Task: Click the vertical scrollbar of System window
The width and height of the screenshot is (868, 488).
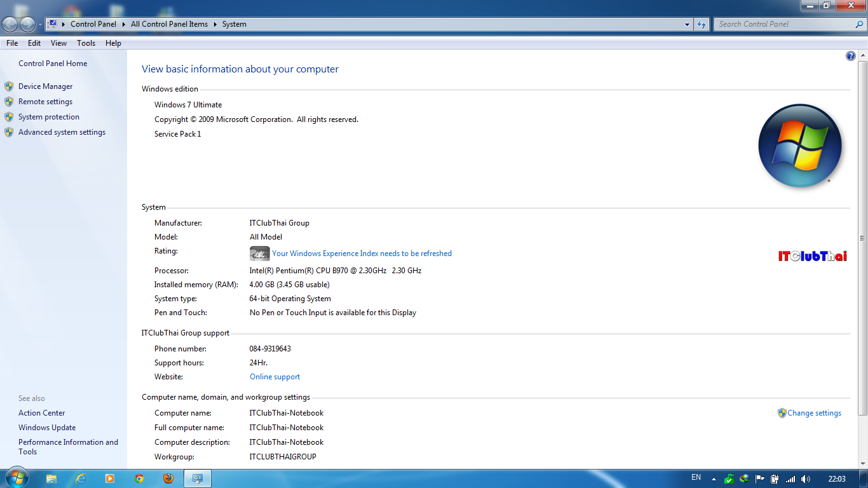Action: [862, 238]
